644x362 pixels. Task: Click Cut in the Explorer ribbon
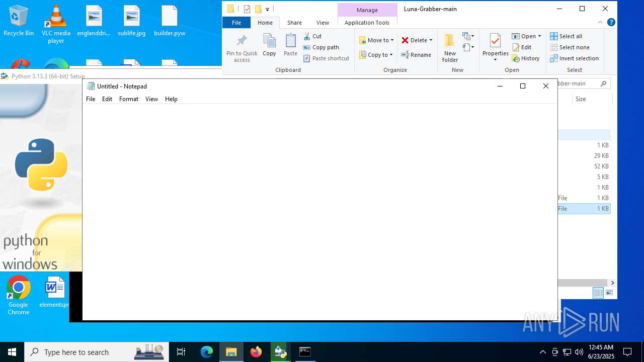tap(312, 36)
